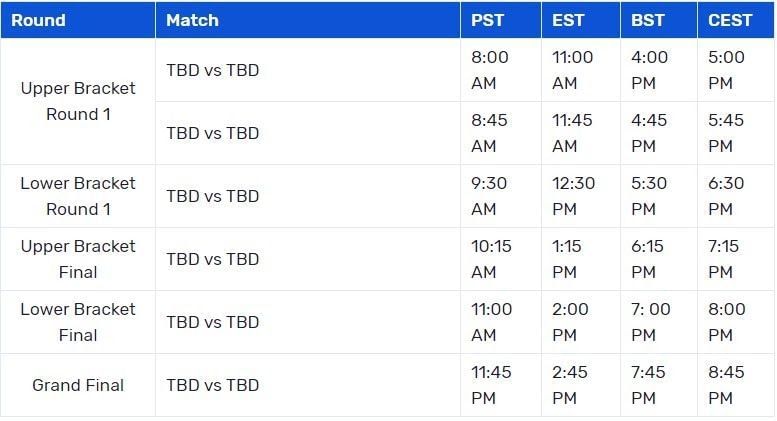Select the 6:30 PM CEST time cell
The height and width of the screenshot is (421, 777).
click(726, 196)
